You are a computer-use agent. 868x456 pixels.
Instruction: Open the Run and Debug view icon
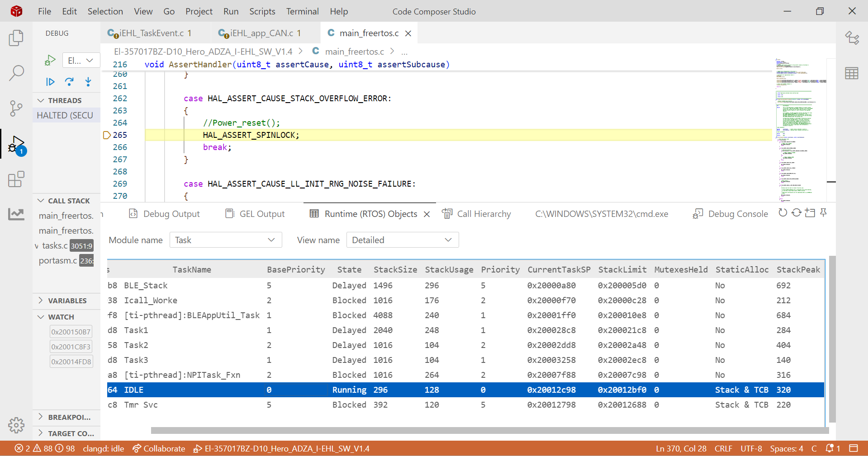tap(16, 145)
